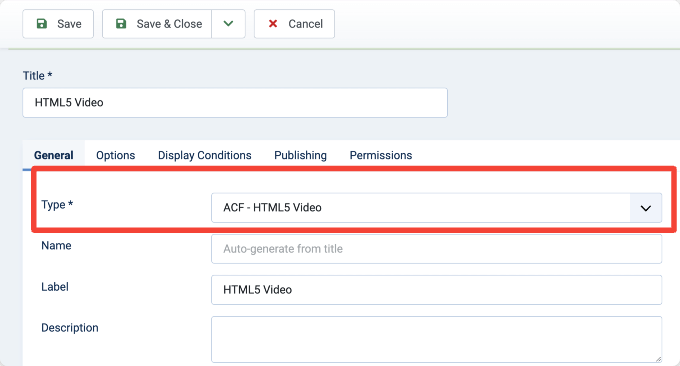Click the Type field label
Screen dimensions: 680x366
click(57, 204)
